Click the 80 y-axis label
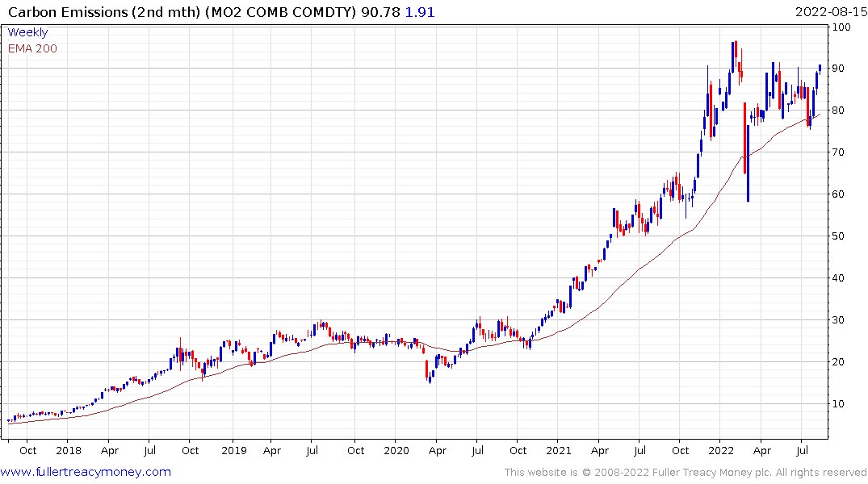The image size is (868, 484). tap(838, 111)
